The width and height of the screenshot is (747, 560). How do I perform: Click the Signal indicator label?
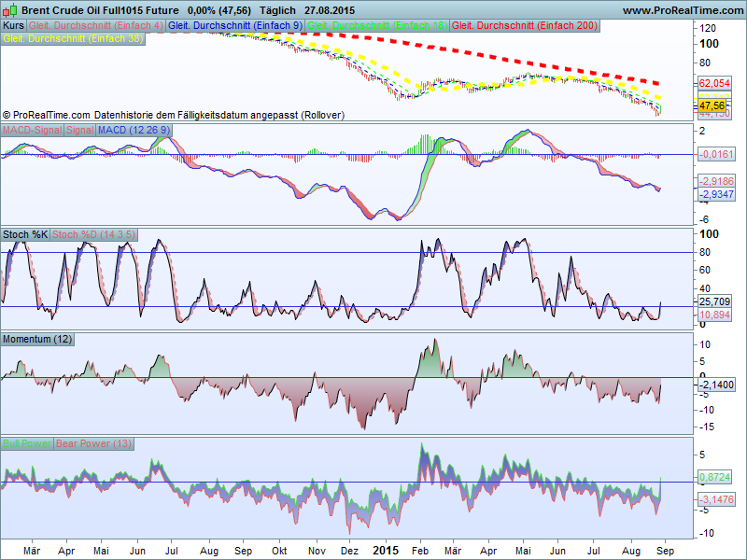(x=79, y=130)
